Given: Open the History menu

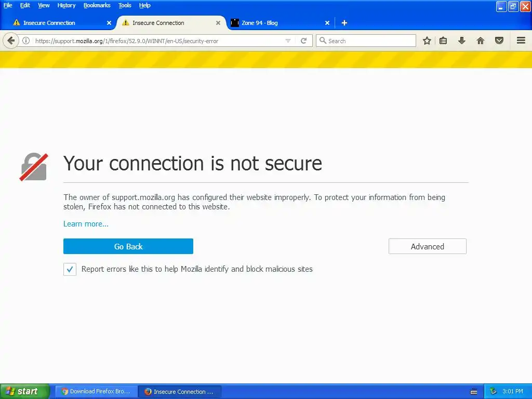Looking at the screenshot, I should [x=66, y=5].
